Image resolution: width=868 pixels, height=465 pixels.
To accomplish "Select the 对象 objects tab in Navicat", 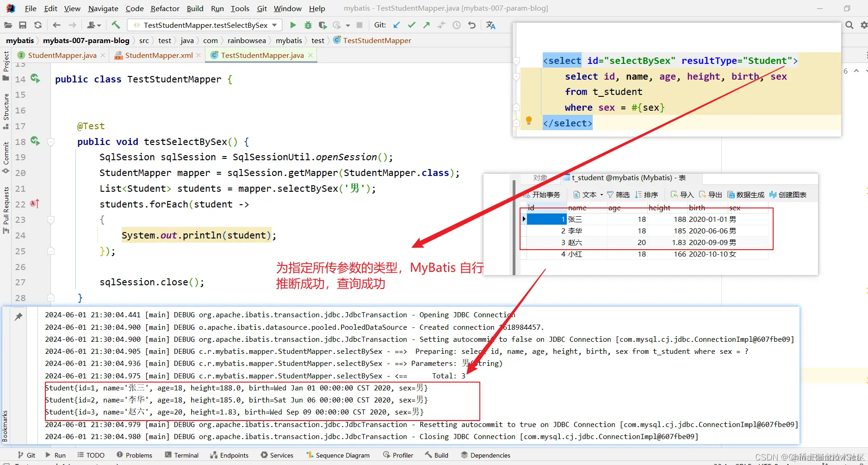I will pyautogui.click(x=540, y=178).
